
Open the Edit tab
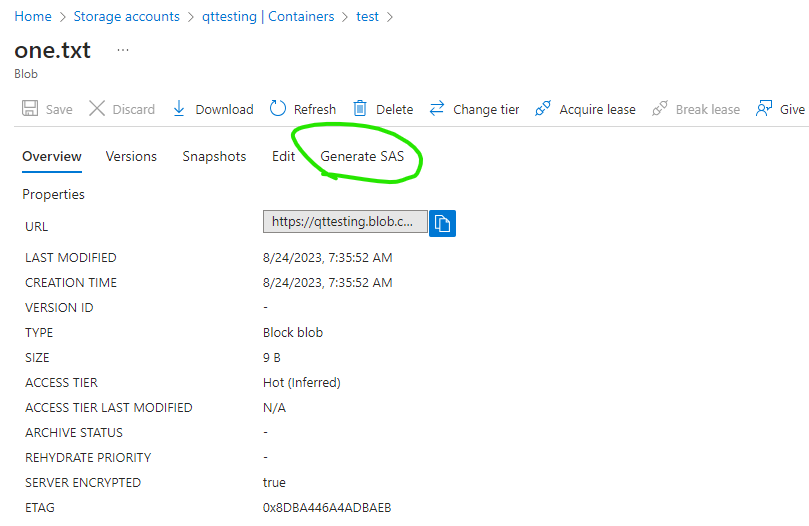point(283,156)
